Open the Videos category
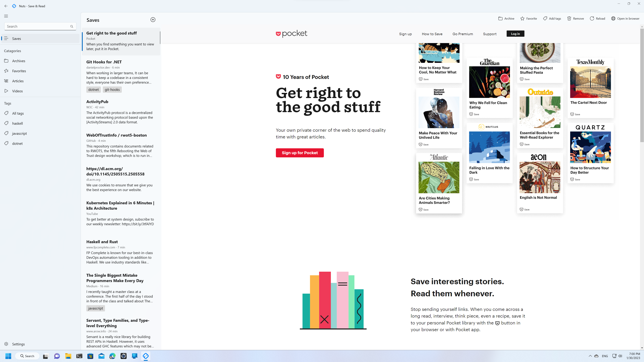The image size is (644, 362). tap(17, 91)
